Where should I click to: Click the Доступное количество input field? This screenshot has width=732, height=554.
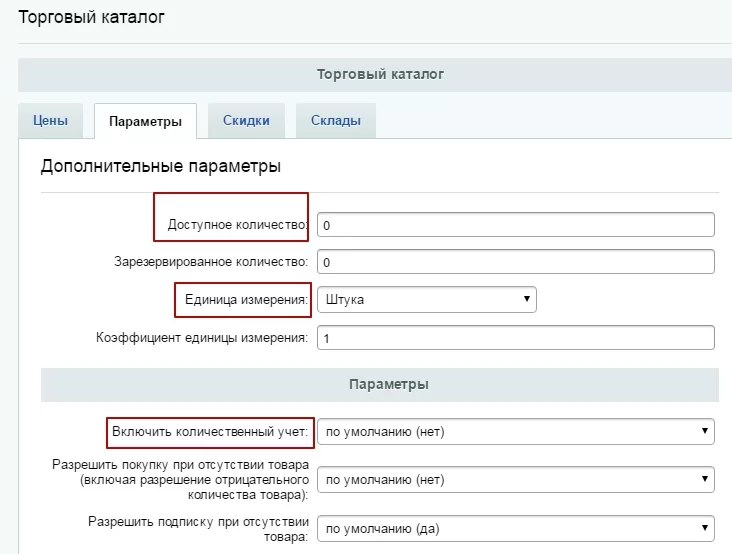[x=516, y=225]
